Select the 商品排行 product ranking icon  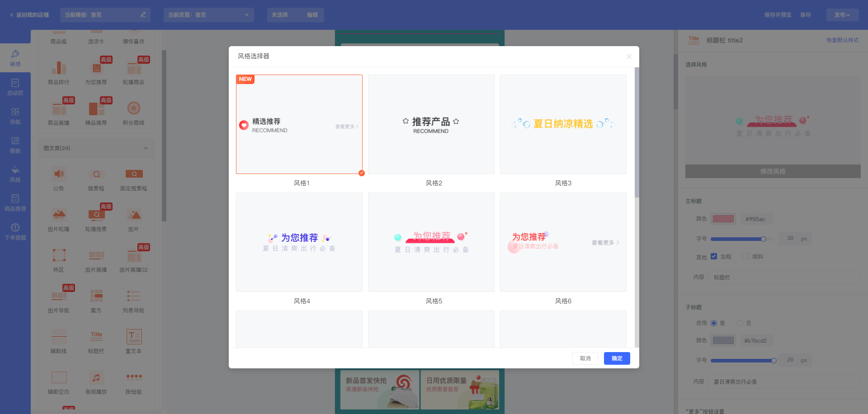tap(59, 68)
